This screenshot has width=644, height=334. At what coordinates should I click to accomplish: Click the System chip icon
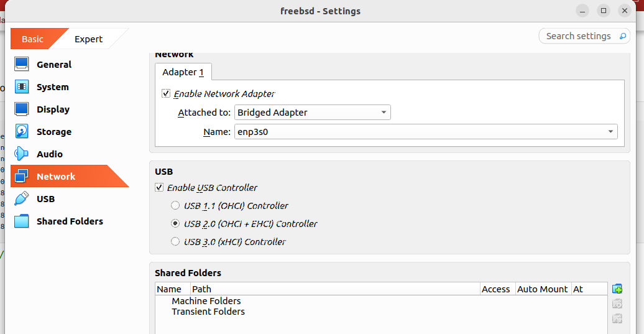pos(22,87)
